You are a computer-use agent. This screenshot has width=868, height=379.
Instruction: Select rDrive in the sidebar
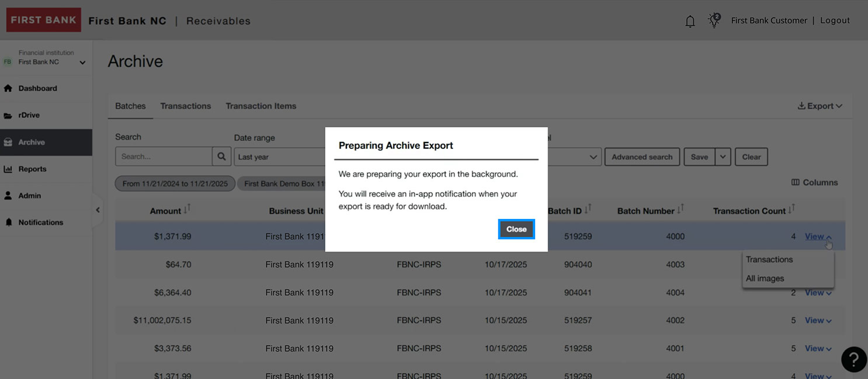point(27,114)
